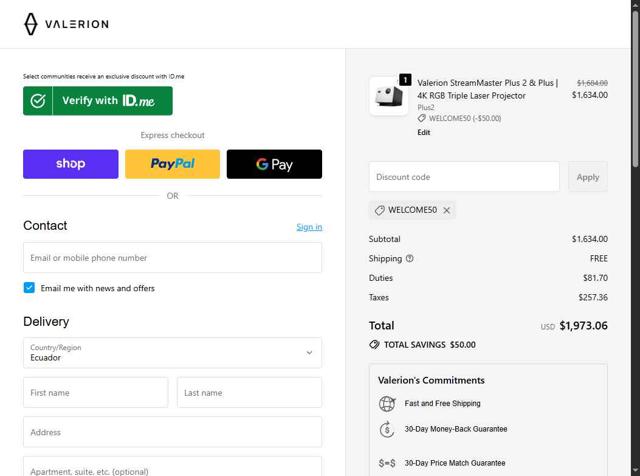This screenshot has width=640, height=476.
Task: Click the shipping info question mark icon
Action: point(410,259)
